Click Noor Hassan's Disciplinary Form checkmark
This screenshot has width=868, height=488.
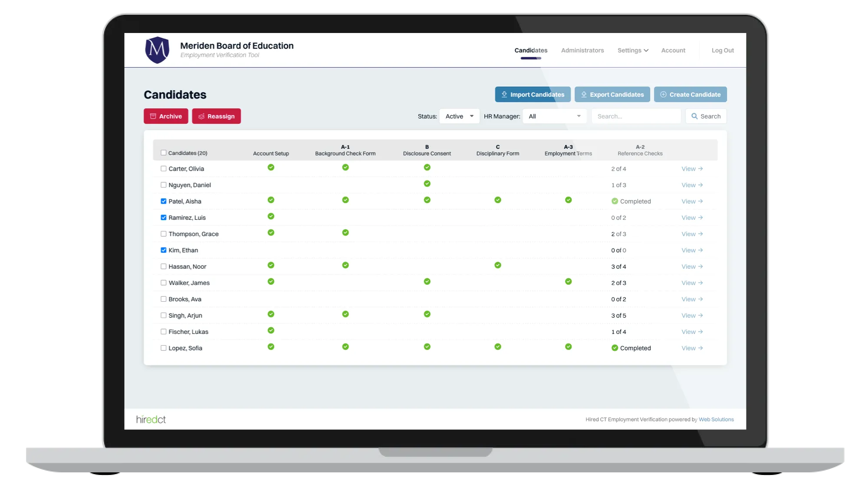[498, 265]
